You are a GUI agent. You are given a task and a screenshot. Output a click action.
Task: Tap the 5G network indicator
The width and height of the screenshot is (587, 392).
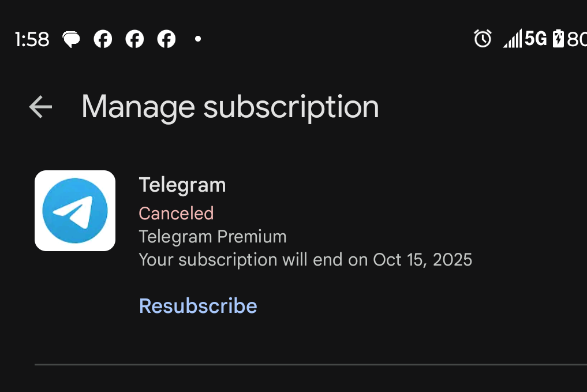tap(535, 39)
